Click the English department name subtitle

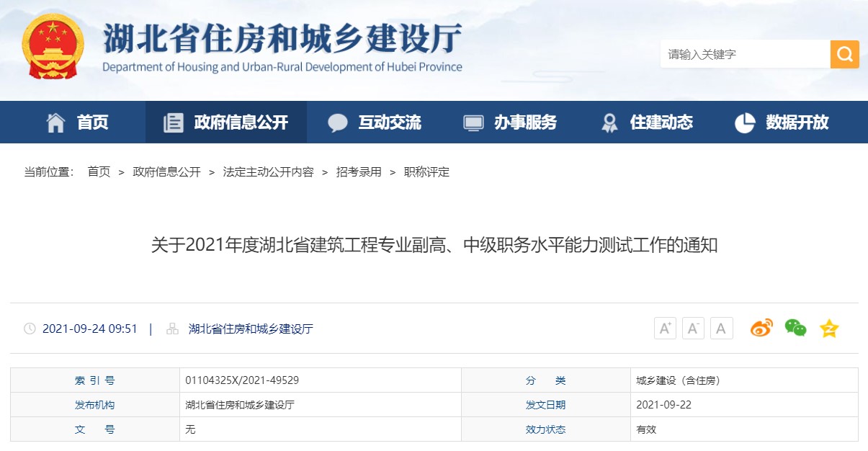pyautogui.click(x=282, y=67)
